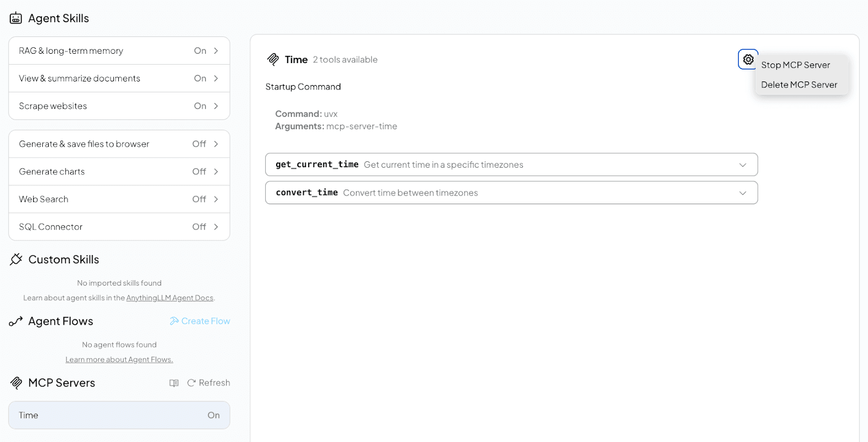Refresh the MCP Servers list
Screen dimensions: 868x442
pyautogui.click(x=209, y=383)
